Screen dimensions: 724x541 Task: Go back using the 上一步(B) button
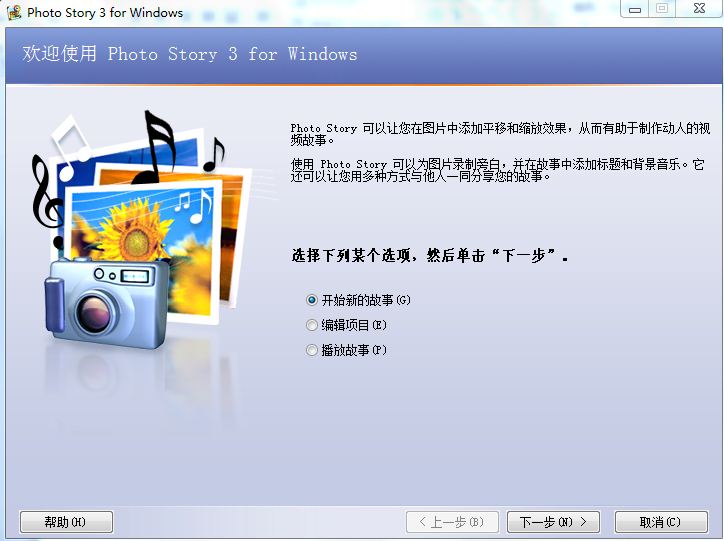[x=452, y=522]
